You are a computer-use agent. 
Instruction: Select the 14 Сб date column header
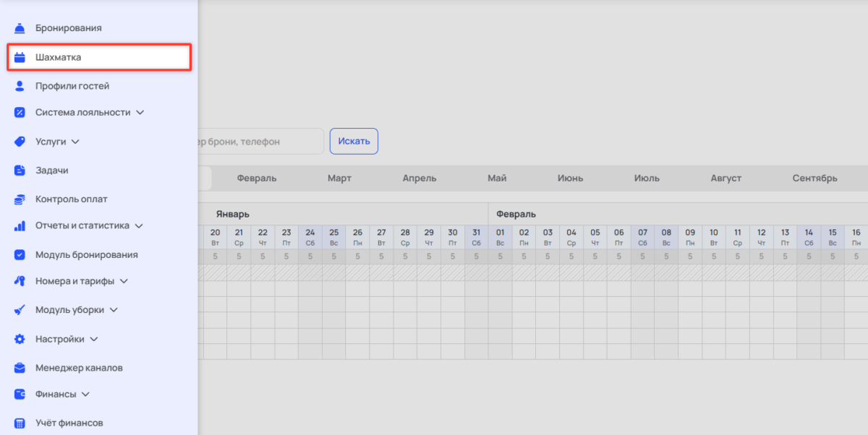click(x=809, y=237)
